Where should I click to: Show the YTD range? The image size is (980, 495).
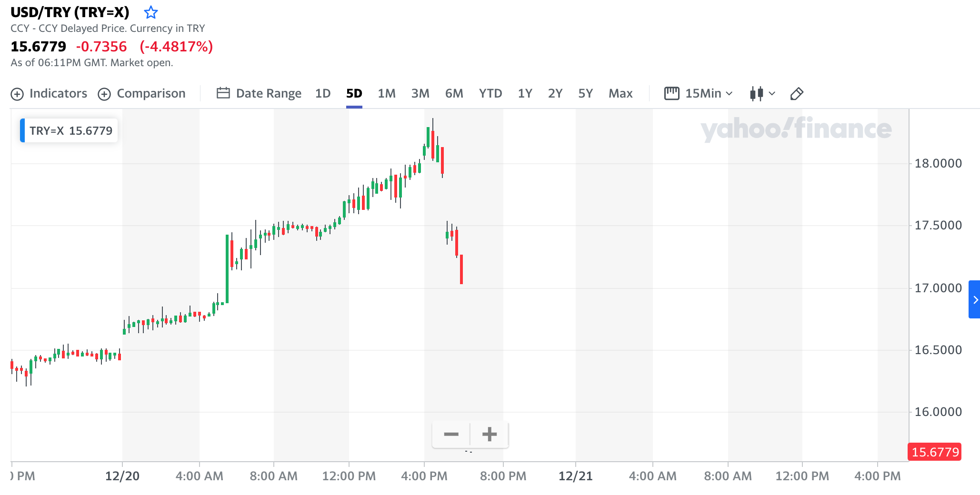490,93
